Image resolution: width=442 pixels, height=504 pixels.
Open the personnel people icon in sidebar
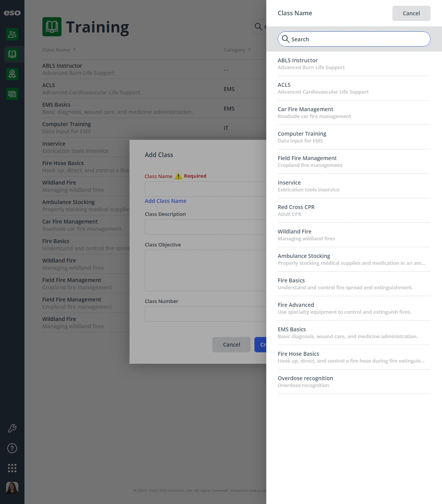point(12,34)
